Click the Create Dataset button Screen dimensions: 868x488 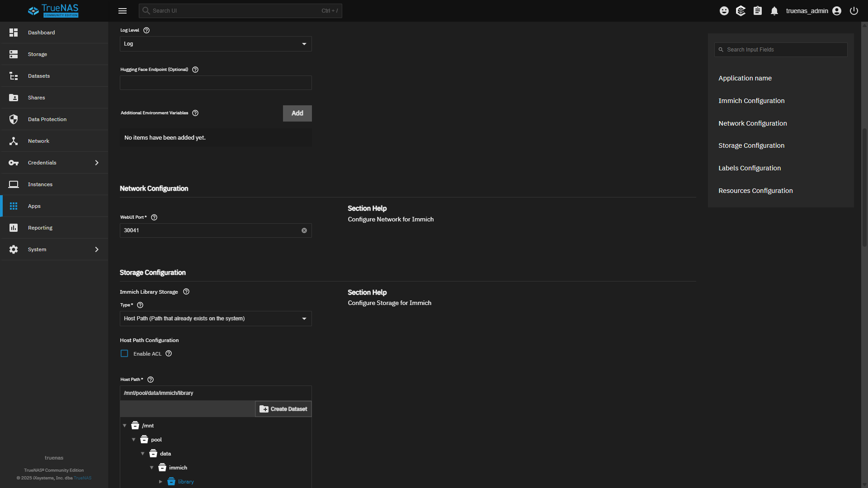tap(283, 409)
